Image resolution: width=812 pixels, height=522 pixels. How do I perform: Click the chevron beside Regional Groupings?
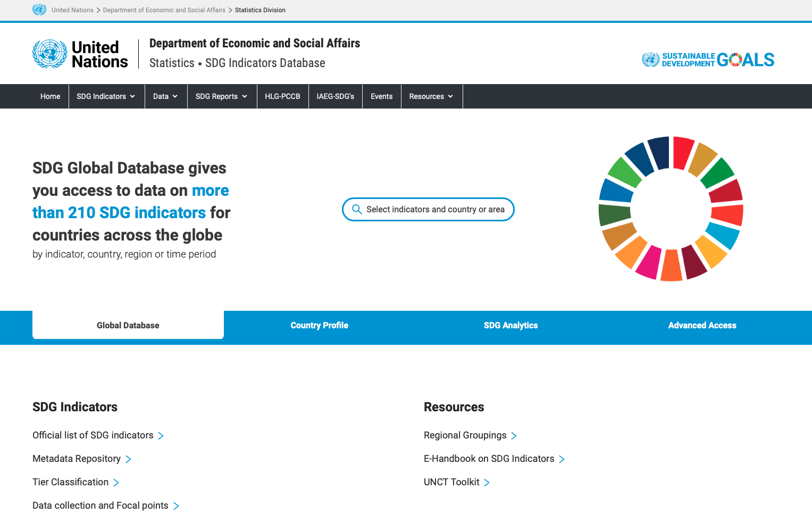(x=514, y=435)
